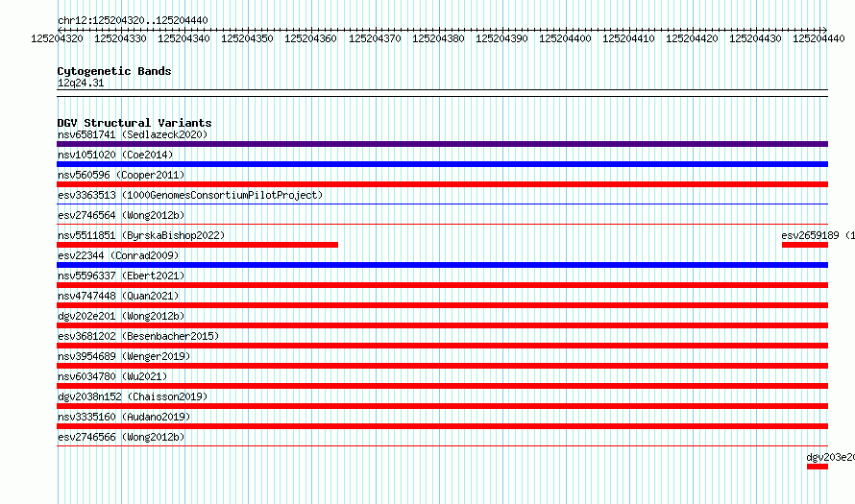Click the dgv203e20 label at bottom right
Viewport: 855px width, 504px height.
830,457
